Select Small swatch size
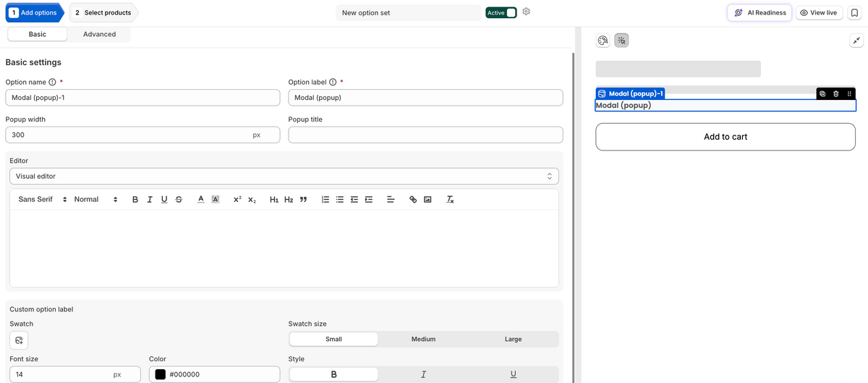Image resolution: width=868 pixels, height=383 pixels. pos(333,339)
